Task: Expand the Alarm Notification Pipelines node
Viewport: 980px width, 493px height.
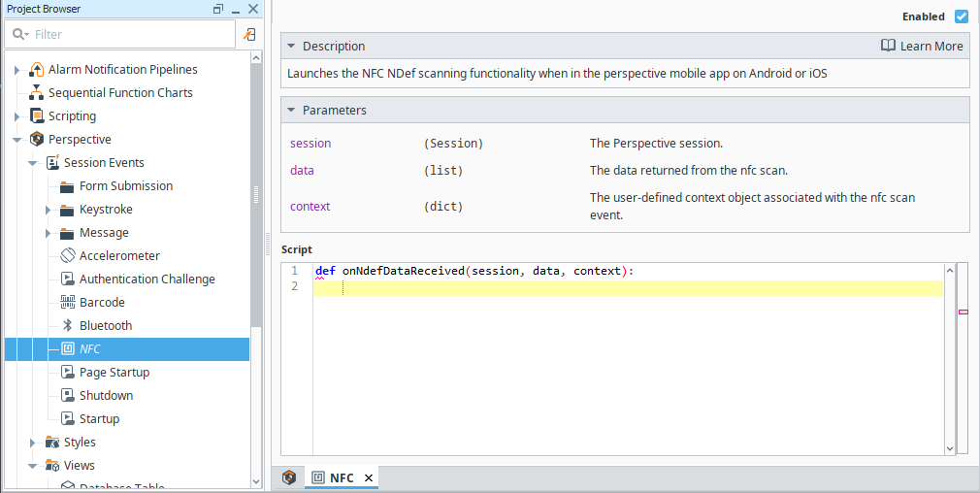Action: point(16,70)
